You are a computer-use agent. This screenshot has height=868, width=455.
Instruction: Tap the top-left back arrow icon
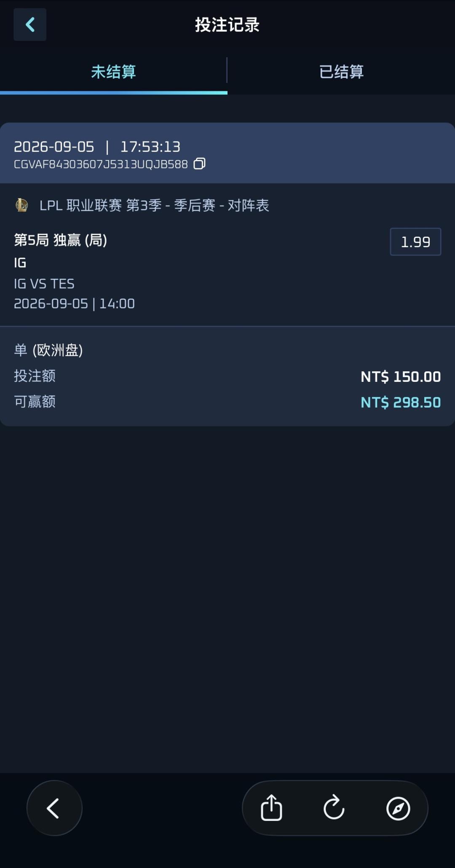click(x=30, y=24)
